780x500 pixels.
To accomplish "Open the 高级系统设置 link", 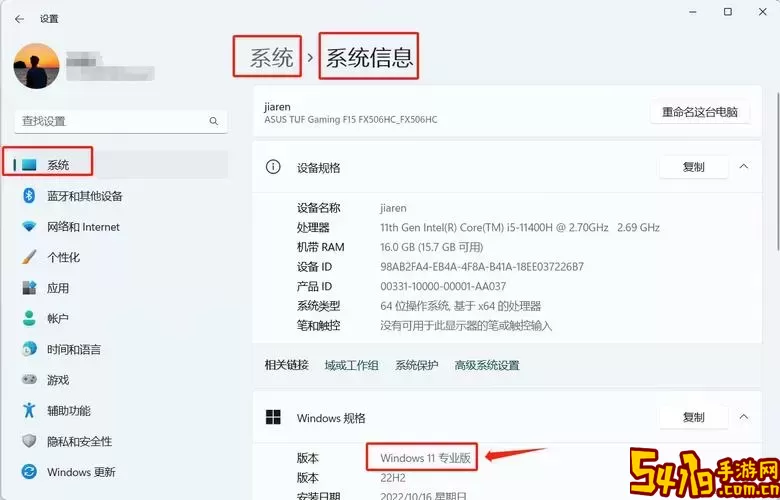I will pos(487,365).
